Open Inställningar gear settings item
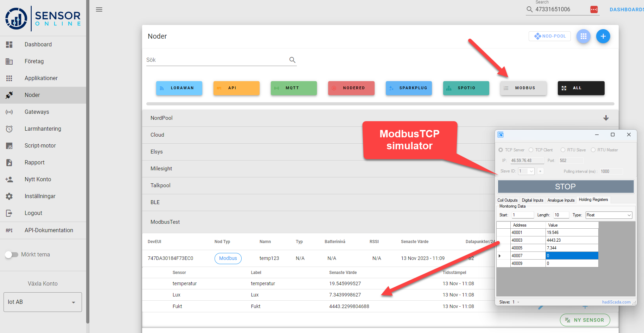The width and height of the screenshot is (644, 333). coord(40,196)
